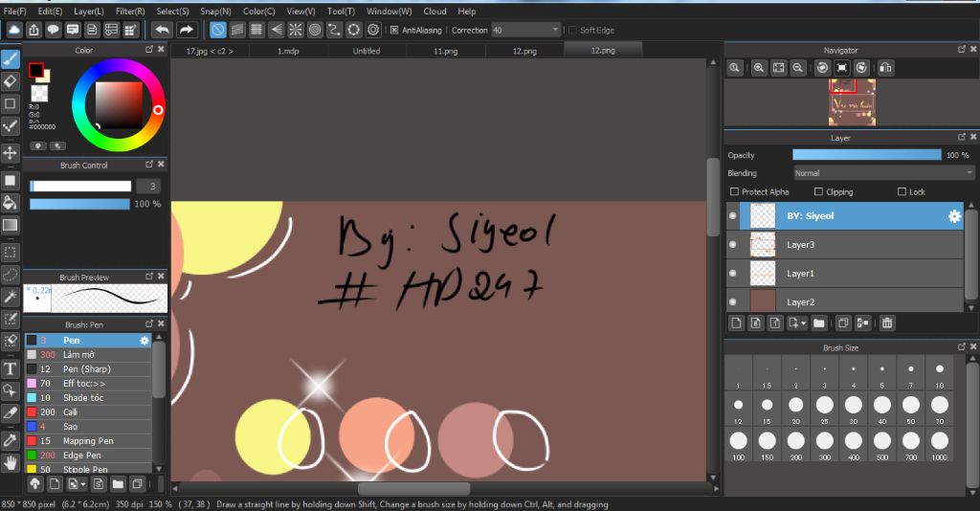Screen dimensions: 980x511
Task: Select the Bucket fill tool
Action: pos(10,203)
